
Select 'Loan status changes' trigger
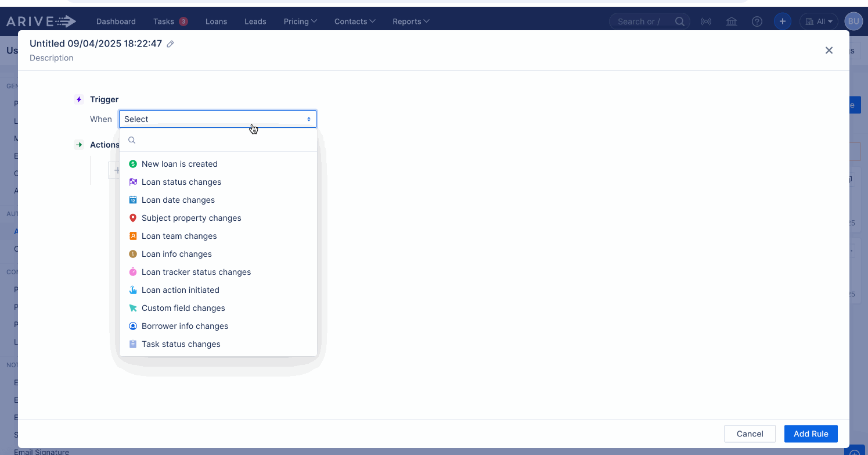[x=218, y=182]
